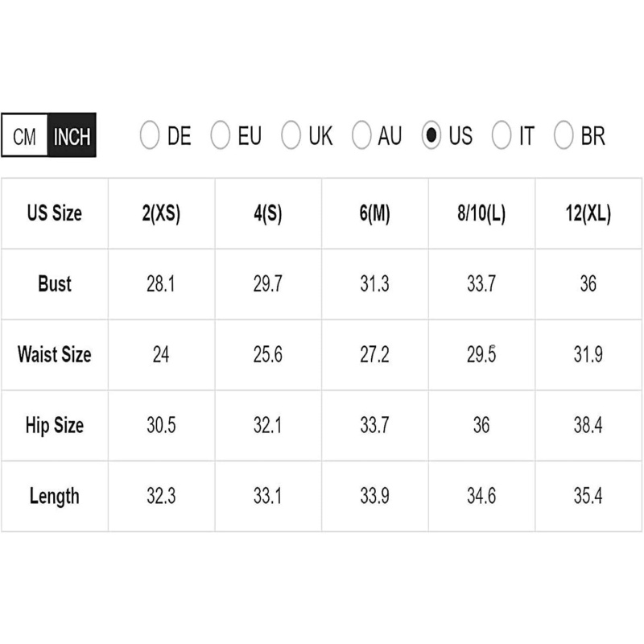Select the EU size region radio button
The width and height of the screenshot is (644, 644).
[220, 135]
